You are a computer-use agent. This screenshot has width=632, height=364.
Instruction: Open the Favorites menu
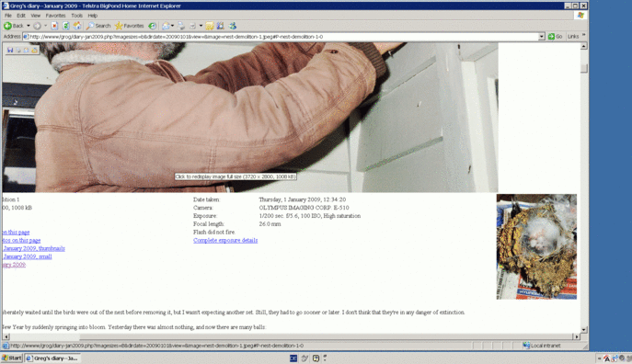point(55,16)
